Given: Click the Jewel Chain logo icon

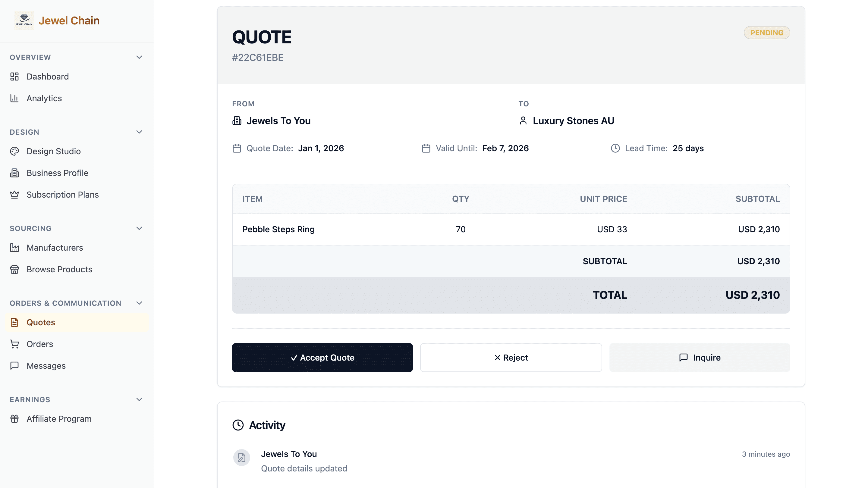Looking at the screenshot, I should [x=24, y=20].
